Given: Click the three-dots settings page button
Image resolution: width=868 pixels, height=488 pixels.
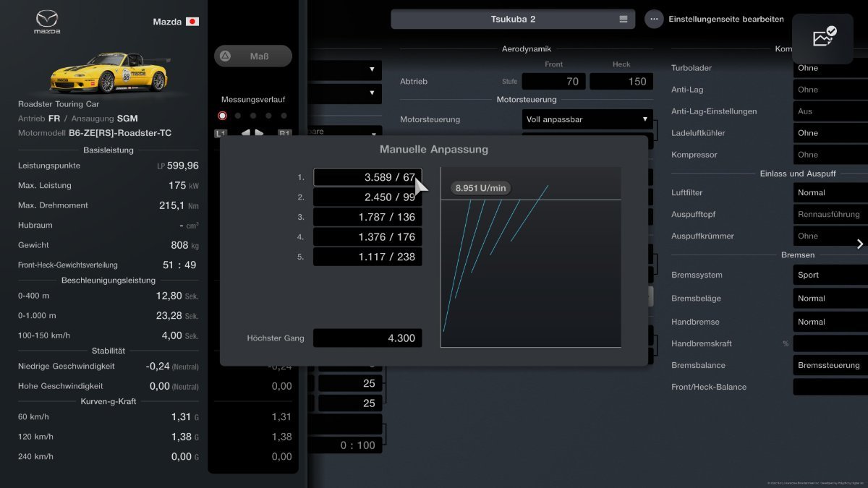Looking at the screenshot, I should [x=654, y=19].
